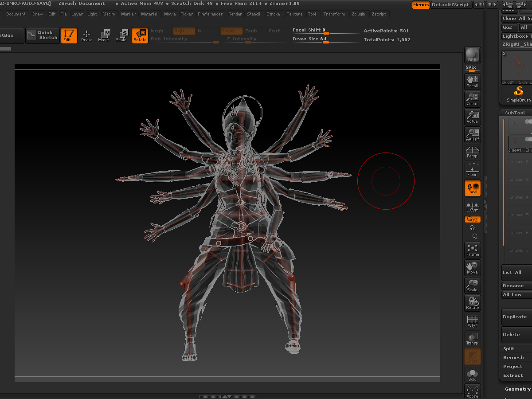Click the Quick Sketch button
The height and width of the screenshot is (399, 532).
(43, 35)
